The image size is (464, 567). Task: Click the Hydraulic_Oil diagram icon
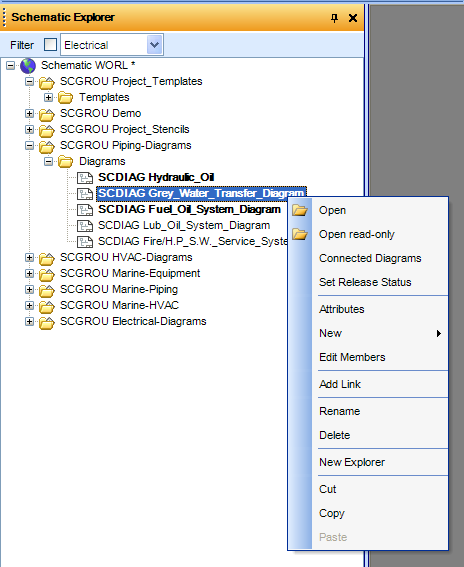[85, 178]
